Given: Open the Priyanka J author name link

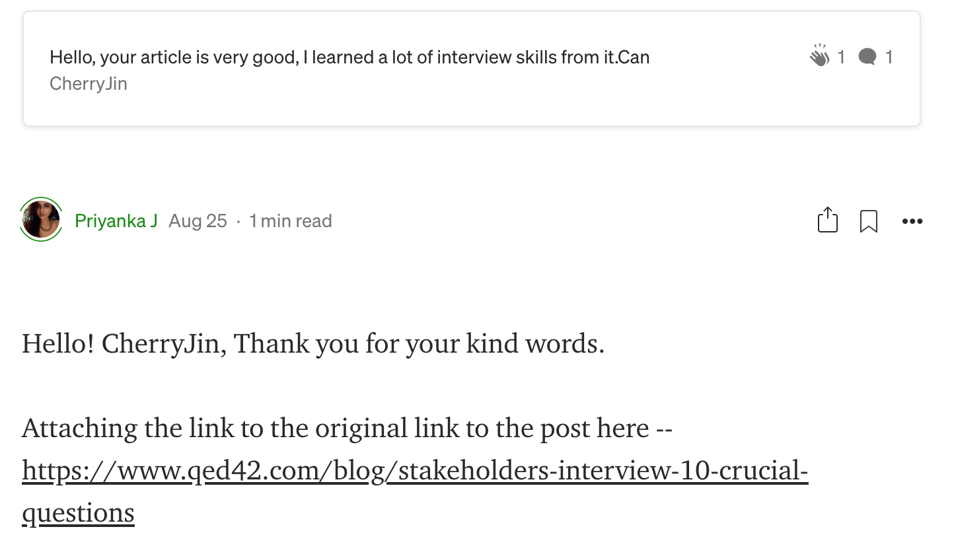Looking at the screenshot, I should [x=116, y=221].
